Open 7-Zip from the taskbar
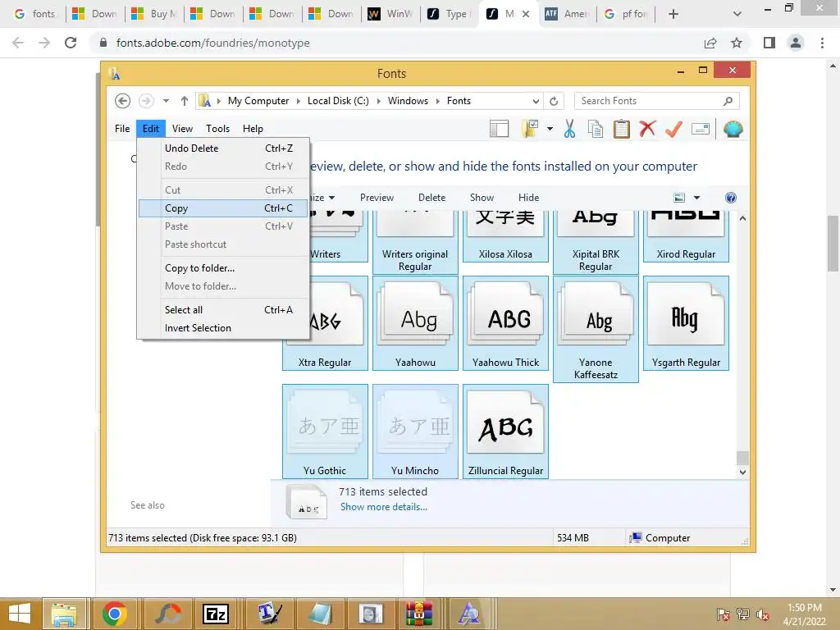This screenshot has width=840, height=630. click(216, 614)
